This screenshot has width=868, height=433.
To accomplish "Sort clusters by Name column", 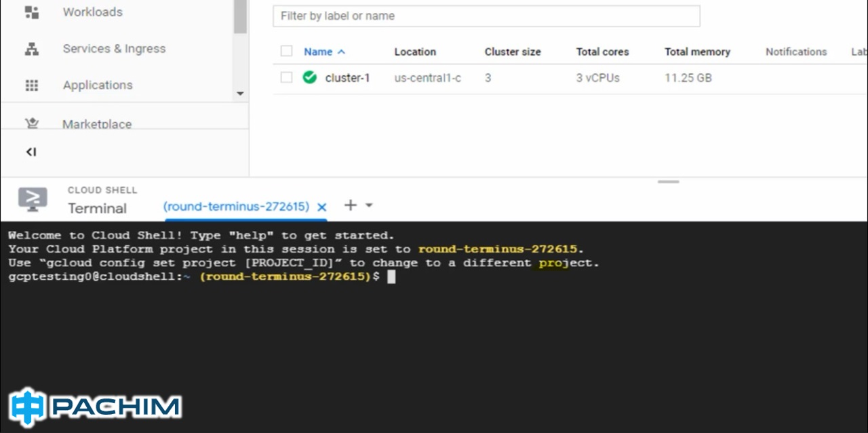I will (x=318, y=51).
